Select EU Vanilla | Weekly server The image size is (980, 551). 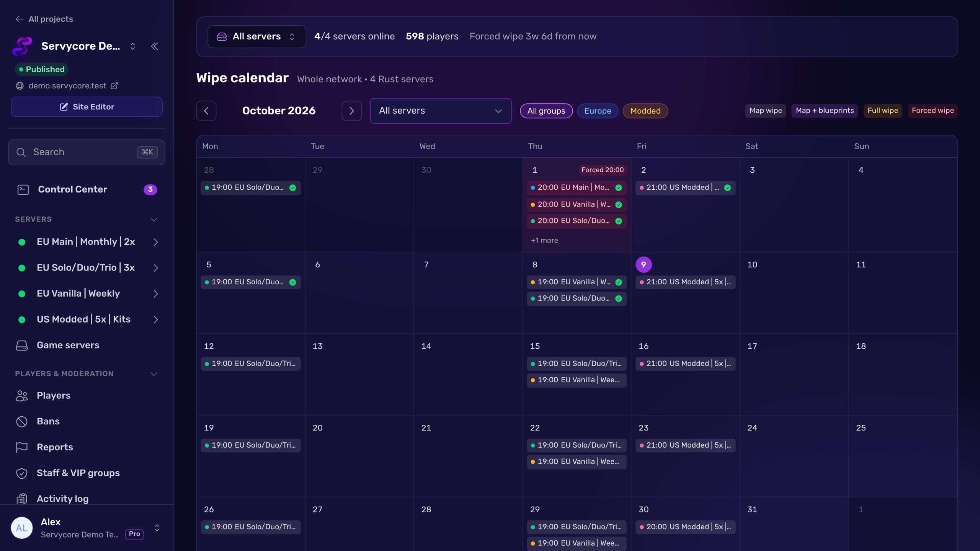coord(87,294)
